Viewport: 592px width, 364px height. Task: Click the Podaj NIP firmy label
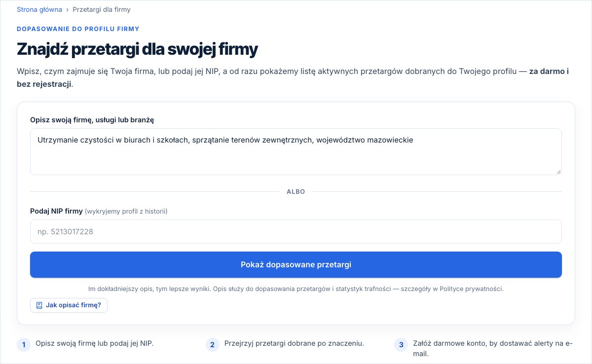(56, 211)
